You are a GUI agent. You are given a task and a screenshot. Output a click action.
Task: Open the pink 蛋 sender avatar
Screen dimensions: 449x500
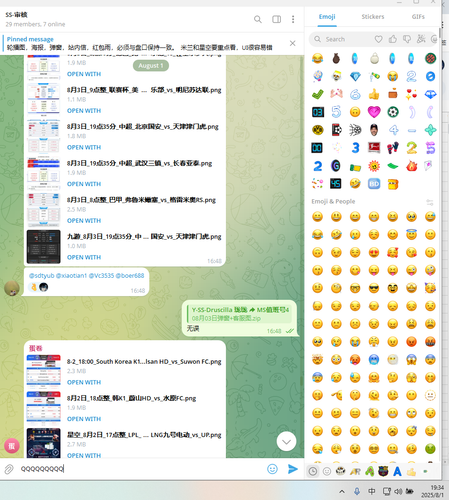pos(12,446)
